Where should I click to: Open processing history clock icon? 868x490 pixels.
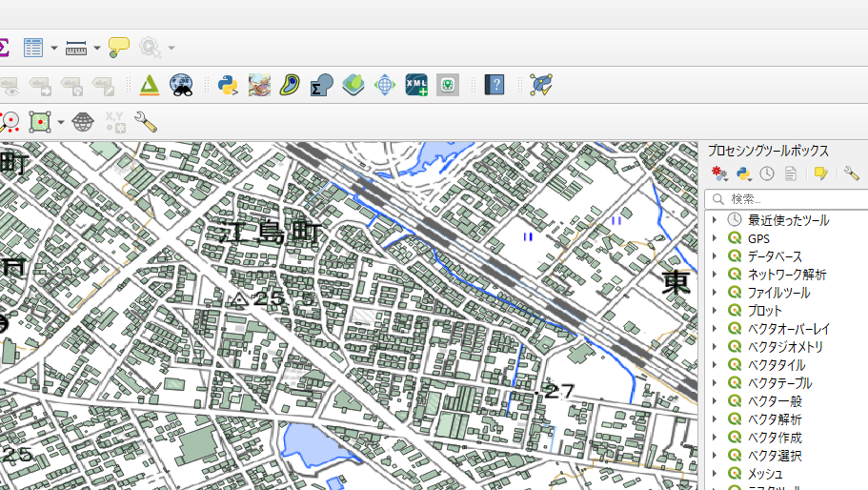[x=767, y=174]
